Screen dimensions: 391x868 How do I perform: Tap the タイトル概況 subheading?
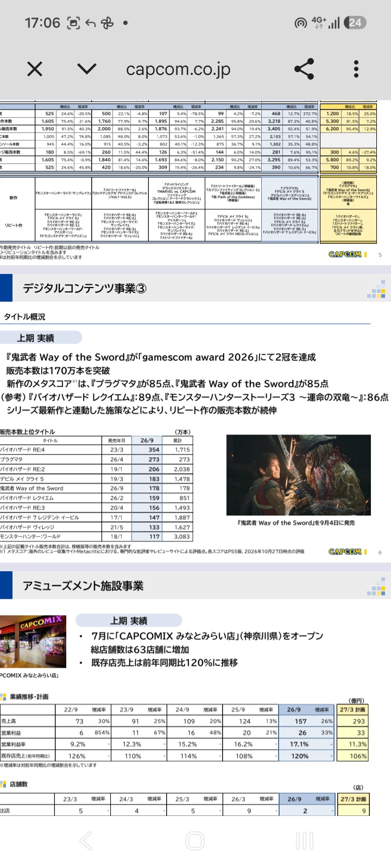click(24, 317)
